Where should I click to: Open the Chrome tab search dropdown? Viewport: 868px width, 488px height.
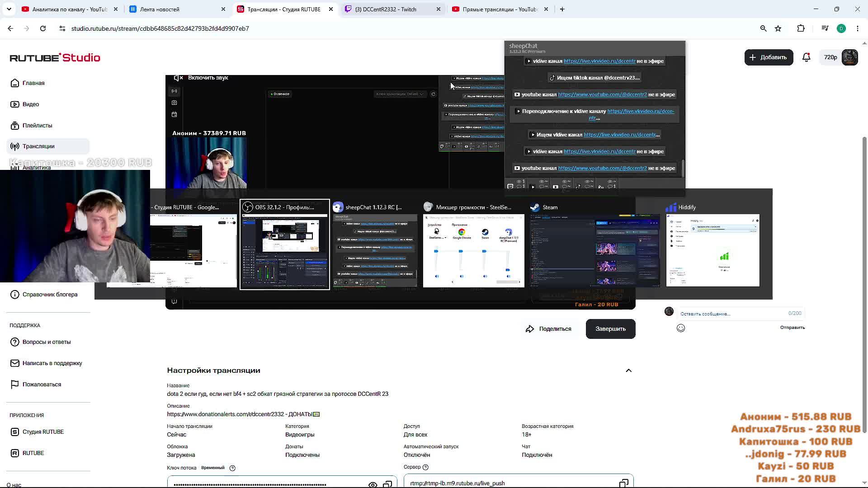[x=9, y=9]
